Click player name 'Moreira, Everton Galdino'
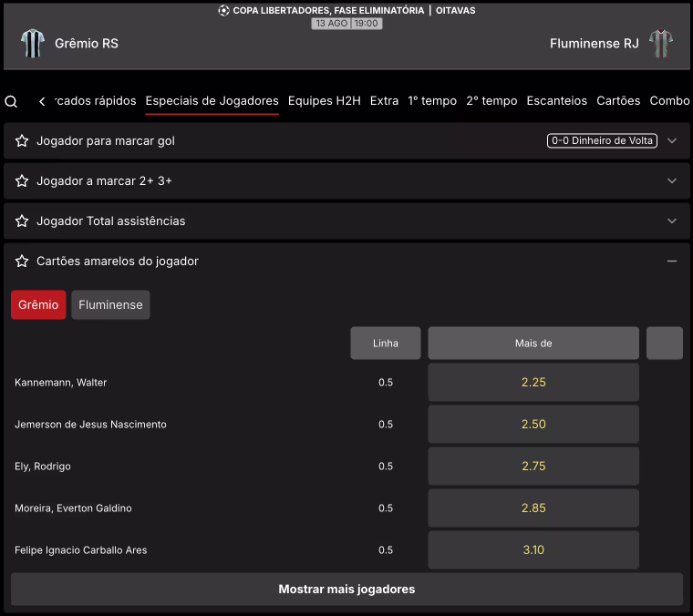Screen dimensions: 693x616 click(x=73, y=508)
